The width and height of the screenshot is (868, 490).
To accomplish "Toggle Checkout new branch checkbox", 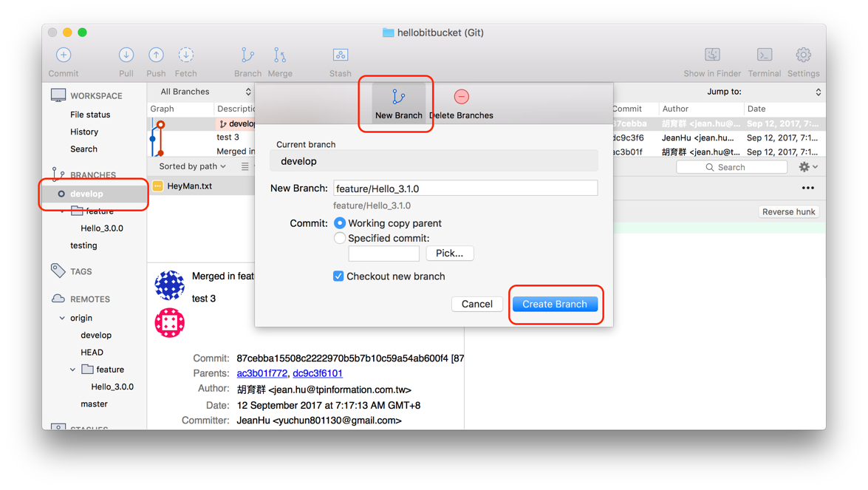I will [x=338, y=276].
